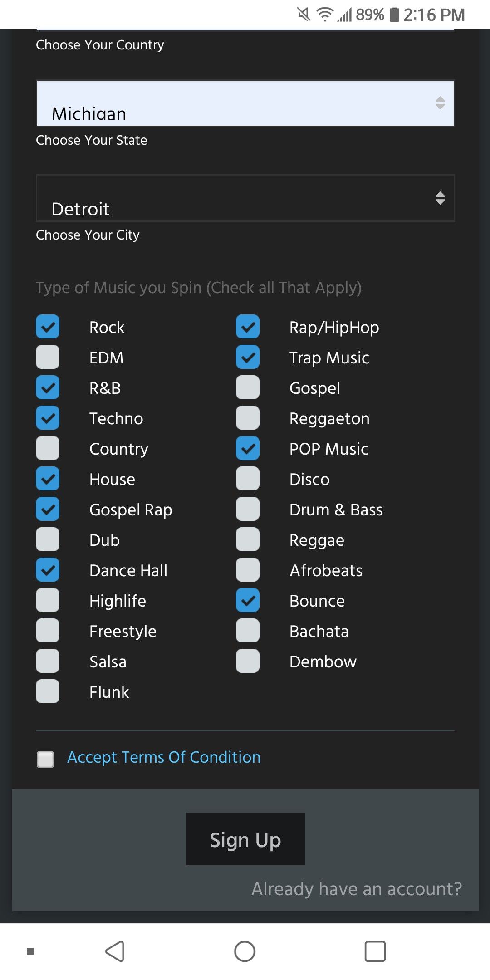
Task: Tap the recent apps square icon
Action: coord(375,951)
